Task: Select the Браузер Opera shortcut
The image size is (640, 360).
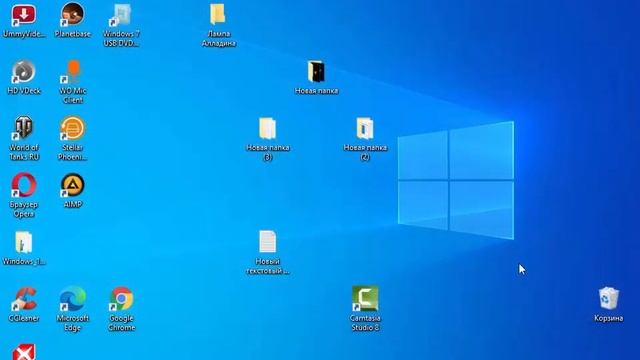Action: click(x=24, y=185)
